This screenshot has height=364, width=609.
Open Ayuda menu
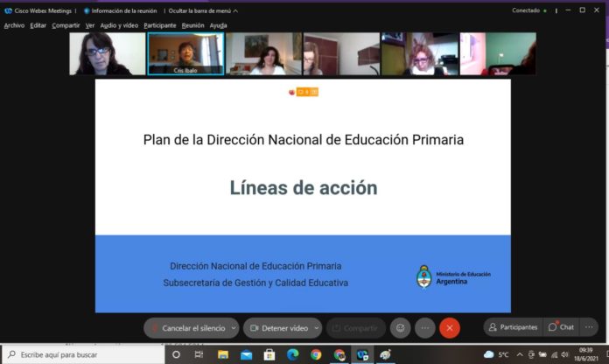pos(218,25)
